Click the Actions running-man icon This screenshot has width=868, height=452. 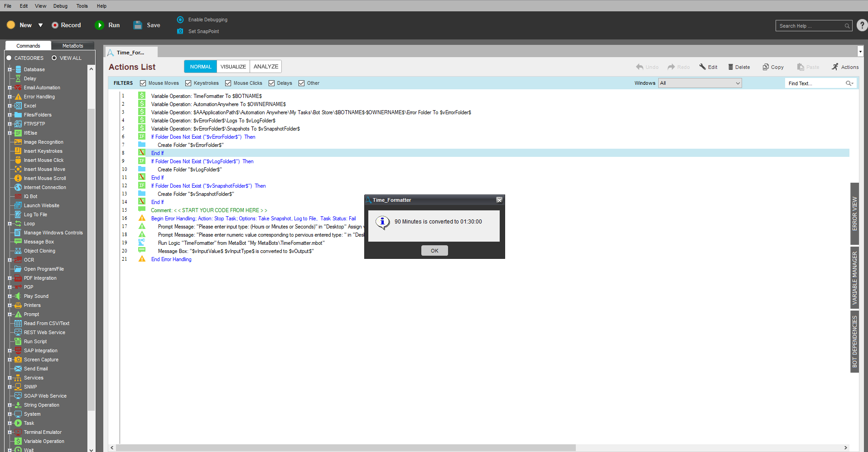(835, 67)
